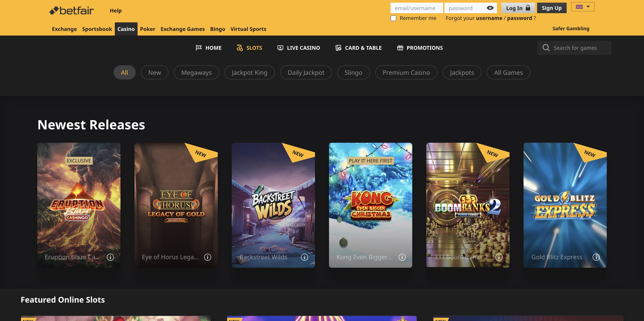This screenshot has height=321, width=644.
Task: Open Forgot your username / password link
Action: tap(490, 18)
